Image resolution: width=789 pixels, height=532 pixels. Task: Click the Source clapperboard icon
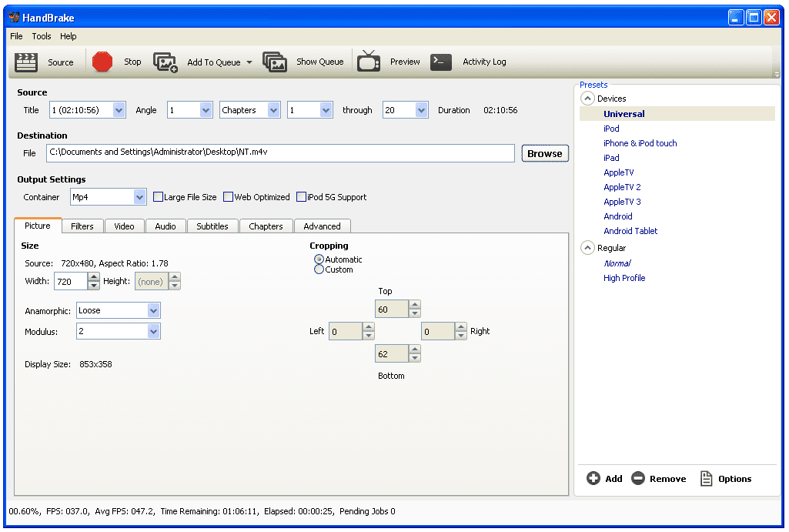click(x=26, y=62)
